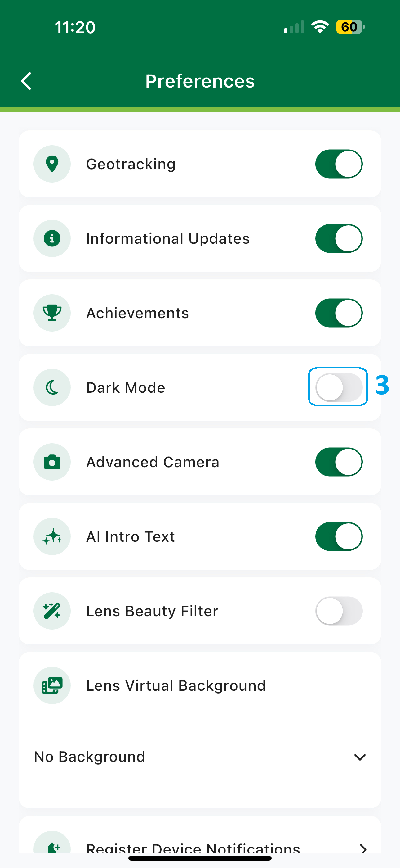400x868 pixels.
Task: Disable the Geotracking toggle
Action: coord(339,164)
